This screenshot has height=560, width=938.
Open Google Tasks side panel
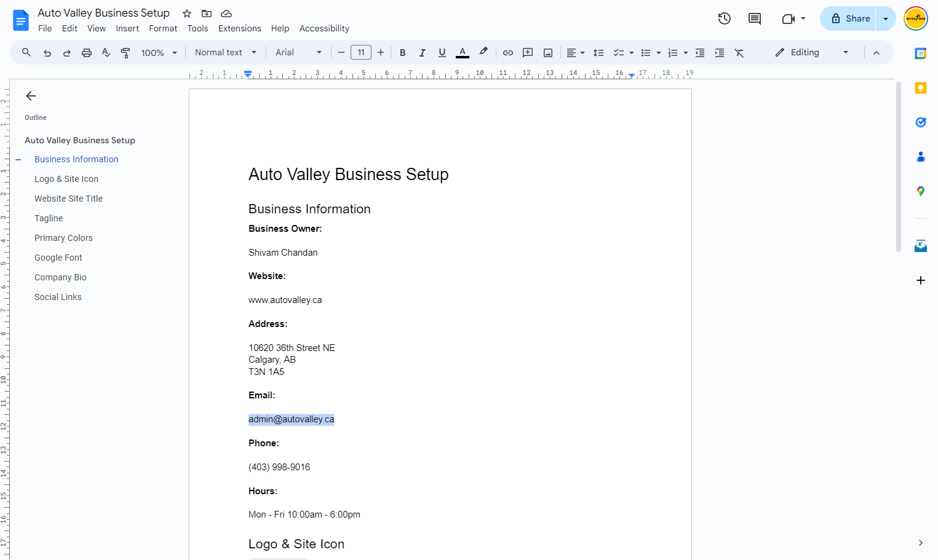point(921,122)
